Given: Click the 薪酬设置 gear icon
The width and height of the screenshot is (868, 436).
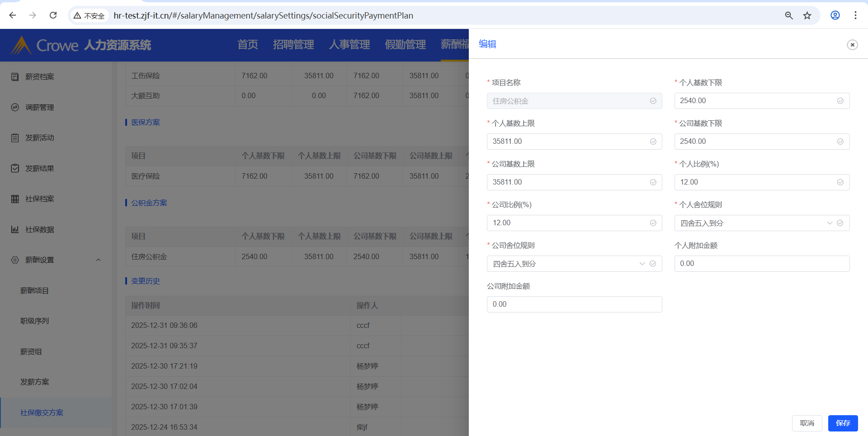Looking at the screenshot, I should 15,260.
